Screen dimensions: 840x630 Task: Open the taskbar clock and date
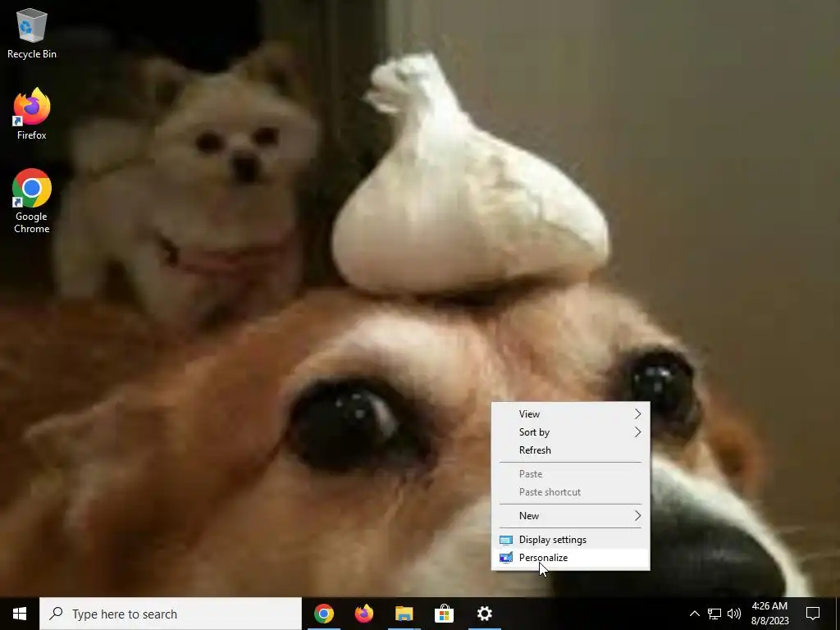[769, 614]
